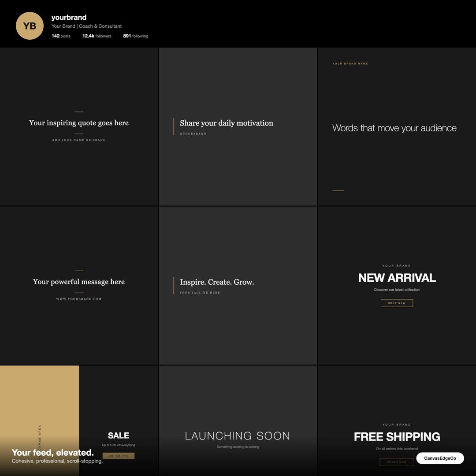This screenshot has width=476, height=476.
Task: Click 'Up to 50% off everything' text
Action: point(119,445)
